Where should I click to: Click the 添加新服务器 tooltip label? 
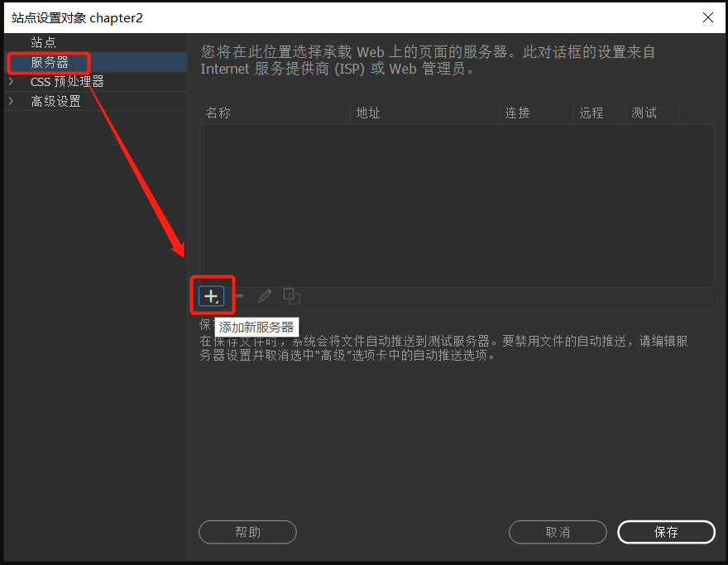tap(256, 327)
